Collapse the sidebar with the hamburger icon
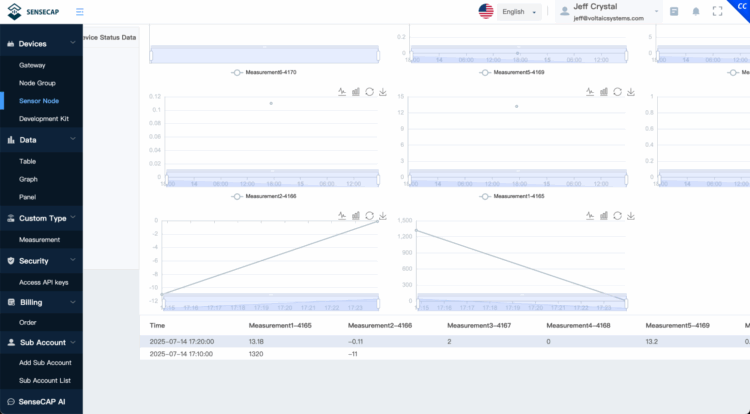The width and height of the screenshot is (750, 414). pos(79,12)
